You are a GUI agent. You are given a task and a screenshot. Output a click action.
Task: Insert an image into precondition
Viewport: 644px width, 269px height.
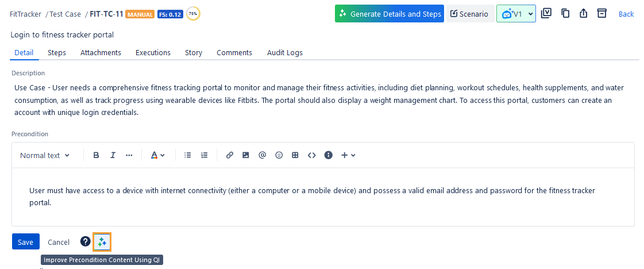click(245, 155)
